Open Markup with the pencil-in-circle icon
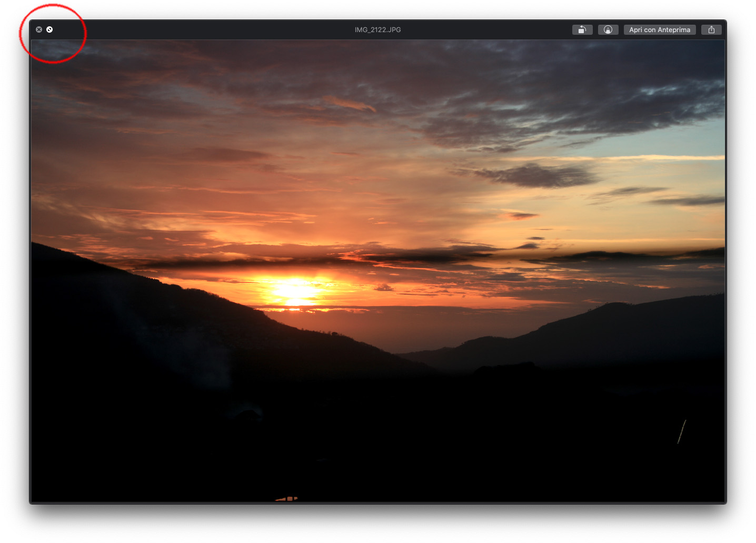756x543 pixels. pyautogui.click(x=608, y=29)
